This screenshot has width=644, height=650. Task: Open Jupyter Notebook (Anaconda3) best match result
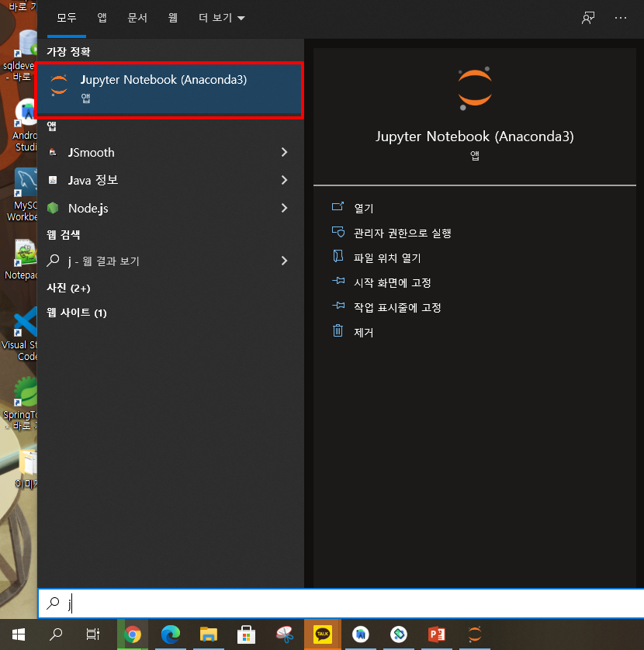tap(170, 88)
